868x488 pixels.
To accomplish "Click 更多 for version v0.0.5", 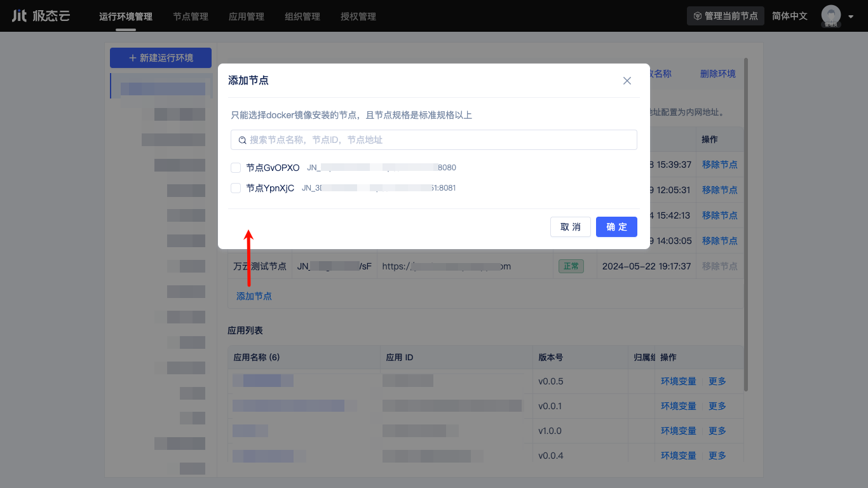I will (717, 381).
